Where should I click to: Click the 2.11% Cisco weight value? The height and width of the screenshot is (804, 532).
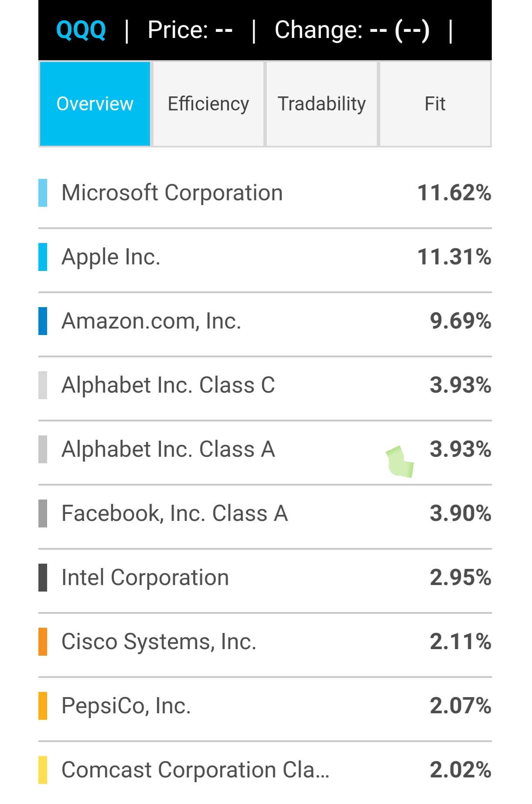click(x=460, y=642)
